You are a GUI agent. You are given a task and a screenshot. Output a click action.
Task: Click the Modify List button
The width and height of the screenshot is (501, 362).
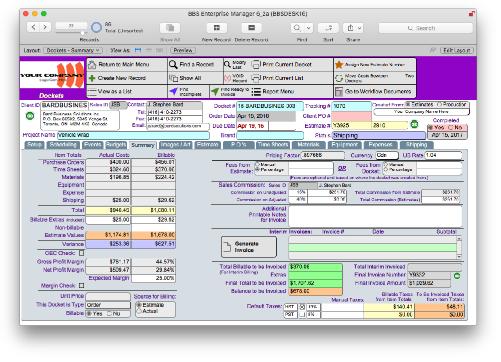tap(236, 64)
